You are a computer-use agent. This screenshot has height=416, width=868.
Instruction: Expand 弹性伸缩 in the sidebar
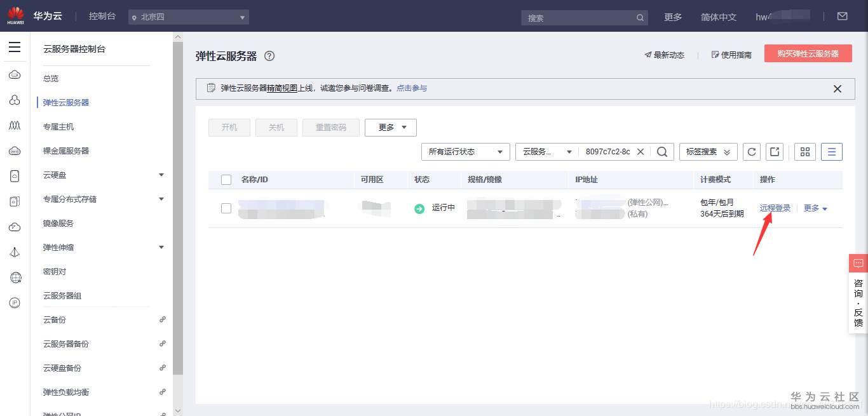click(x=161, y=247)
